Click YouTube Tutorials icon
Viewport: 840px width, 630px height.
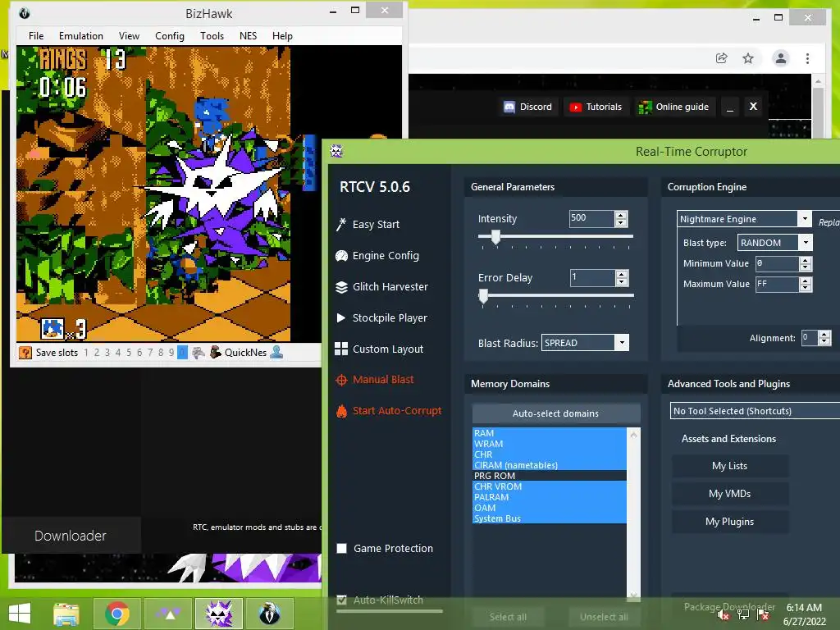tap(575, 107)
